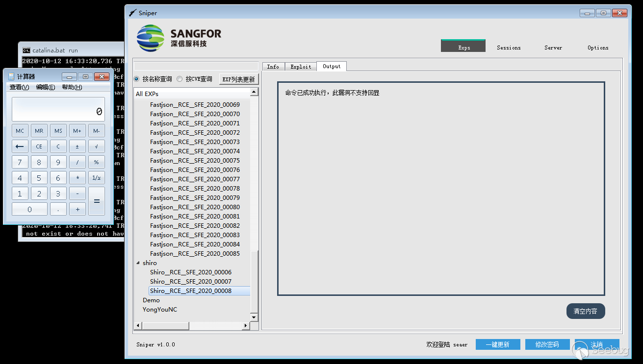Screen dimensions: 643x364
Task: Click the calculator 0 key
Action: tap(29, 209)
